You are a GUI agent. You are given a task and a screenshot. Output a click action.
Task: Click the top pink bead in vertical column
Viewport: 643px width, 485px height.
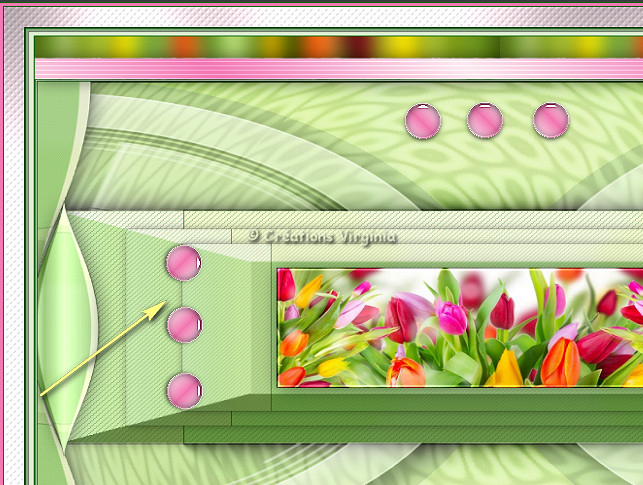184,263
